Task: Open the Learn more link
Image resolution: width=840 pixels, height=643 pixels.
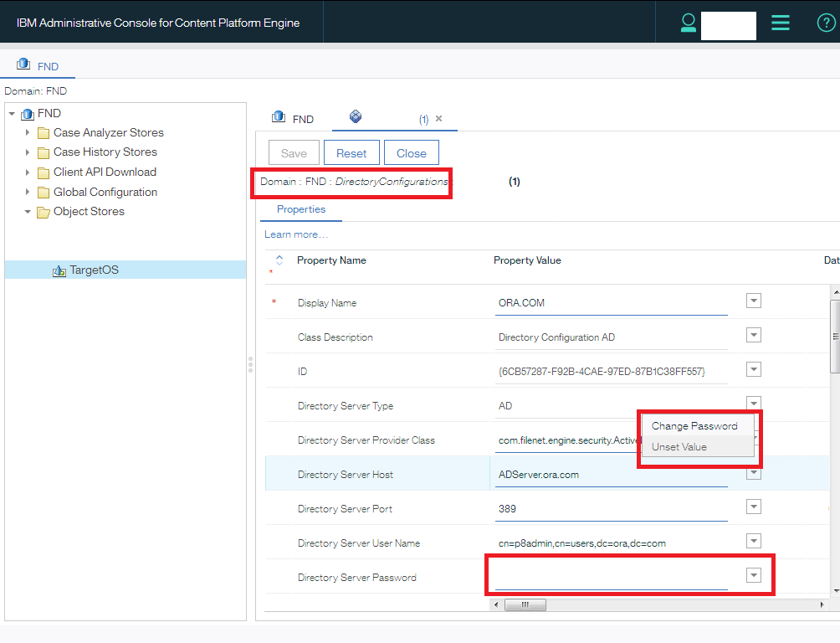Action: pyautogui.click(x=295, y=234)
